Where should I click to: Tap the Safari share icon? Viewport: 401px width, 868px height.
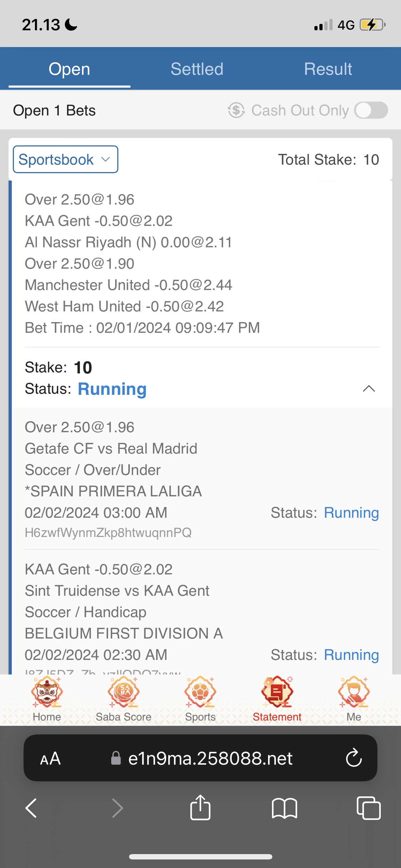pos(200,808)
